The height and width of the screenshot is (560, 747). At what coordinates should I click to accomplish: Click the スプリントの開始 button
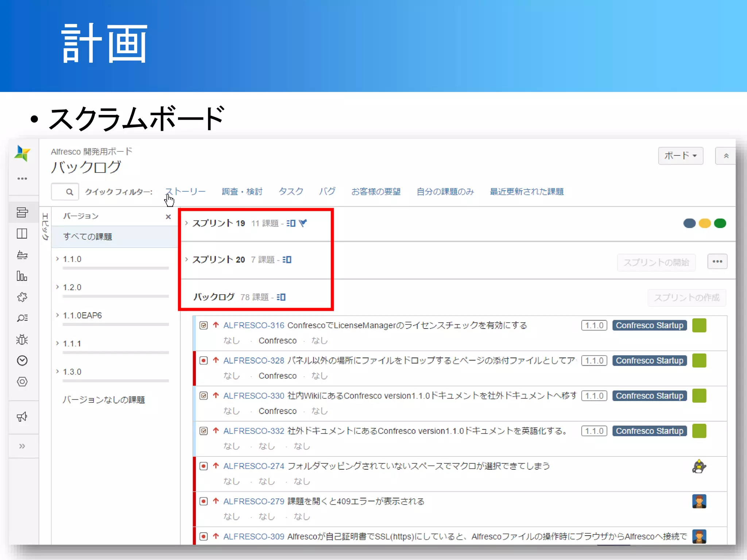click(x=656, y=262)
